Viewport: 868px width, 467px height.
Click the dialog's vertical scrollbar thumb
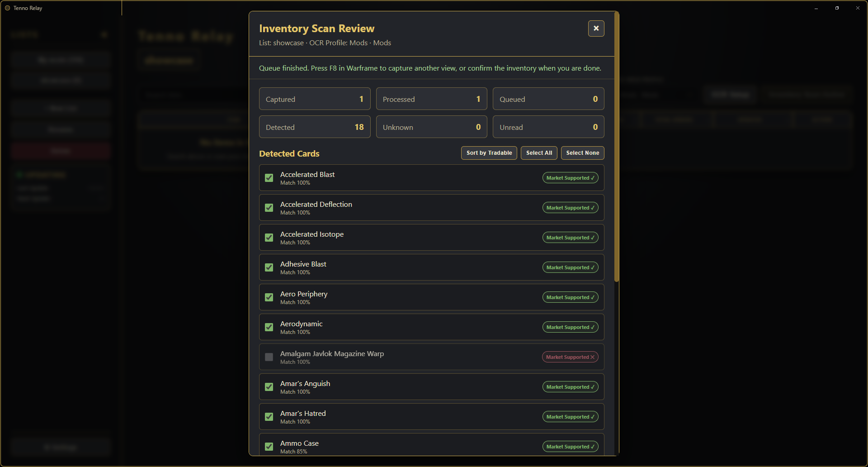617,147
